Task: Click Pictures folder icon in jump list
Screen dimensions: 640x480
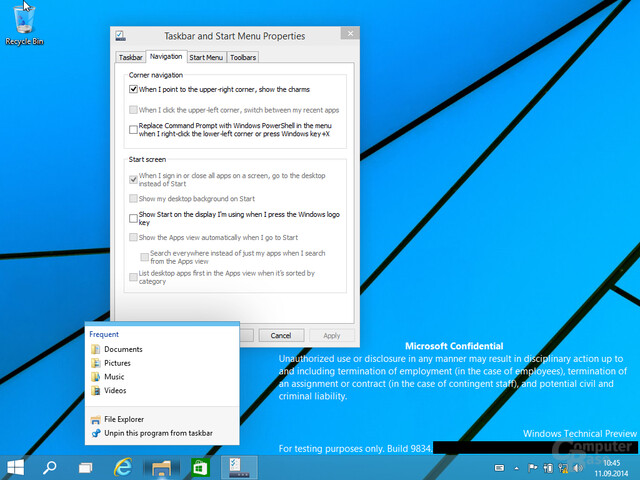Action: pyautogui.click(x=96, y=363)
